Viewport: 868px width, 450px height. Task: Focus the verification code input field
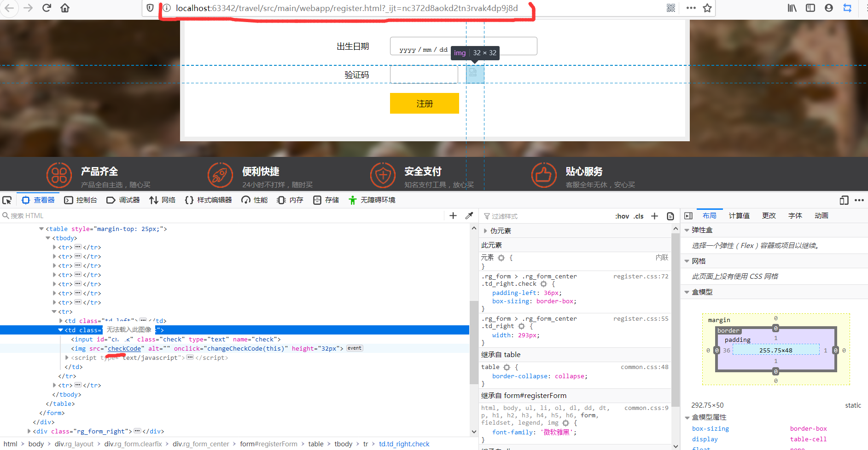pyautogui.click(x=424, y=74)
